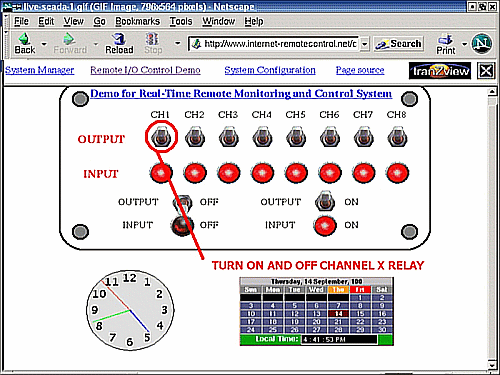Click the CH5 input red indicator lamp
This screenshot has height=375, width=500.
[296, 173]
